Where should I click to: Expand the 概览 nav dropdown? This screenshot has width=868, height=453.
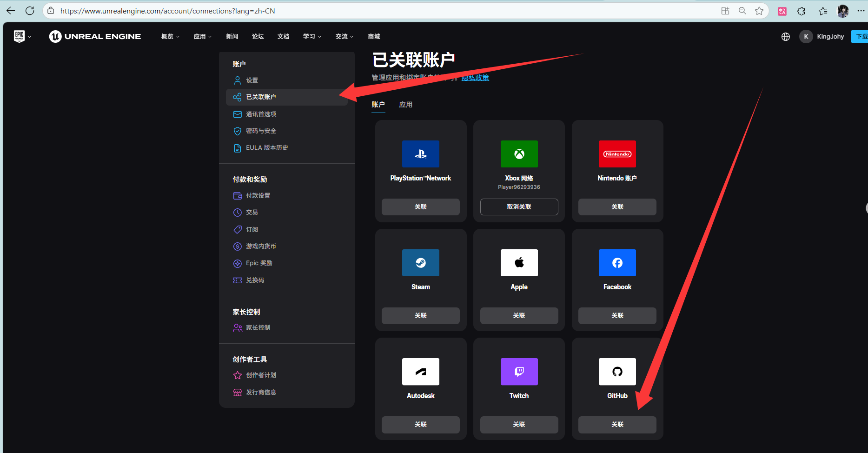point(170,37)
